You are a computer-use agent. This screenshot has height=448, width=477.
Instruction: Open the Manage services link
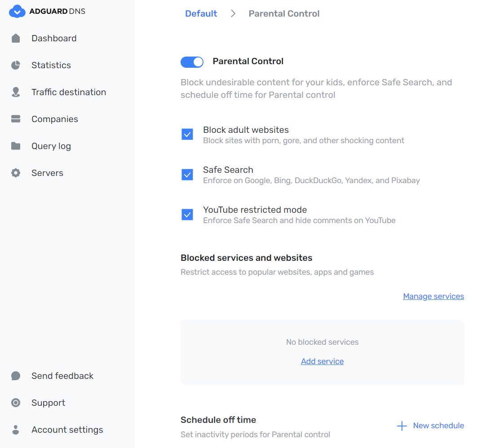click(433, 296)
